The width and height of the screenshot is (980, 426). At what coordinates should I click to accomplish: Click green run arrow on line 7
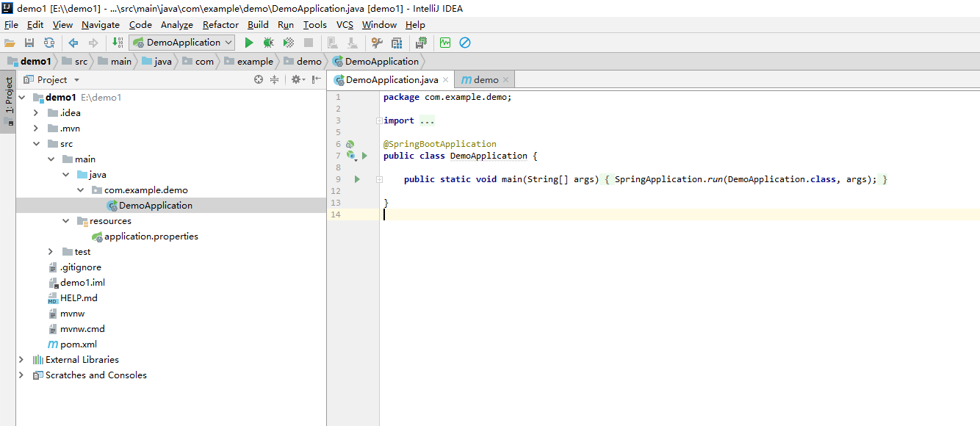(364, 156)
